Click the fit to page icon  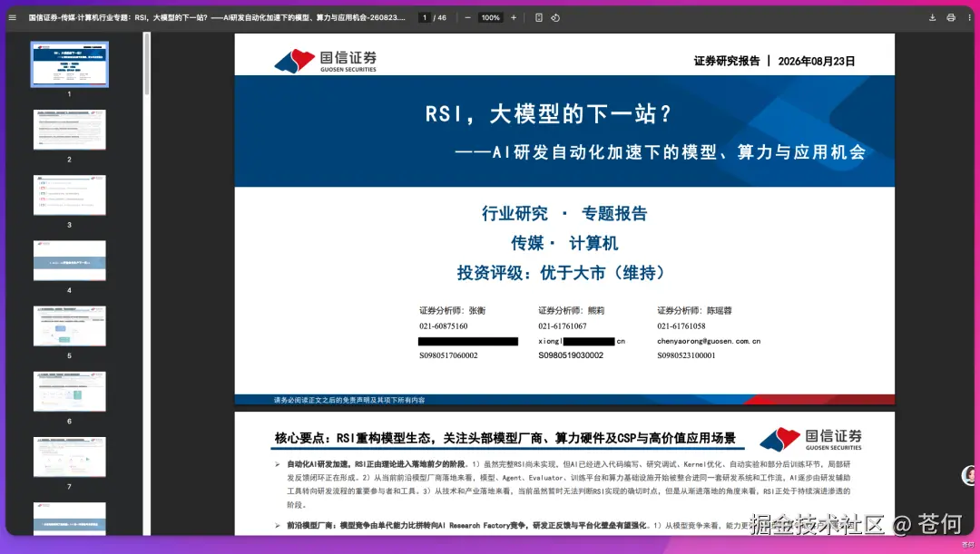(539, 17)
